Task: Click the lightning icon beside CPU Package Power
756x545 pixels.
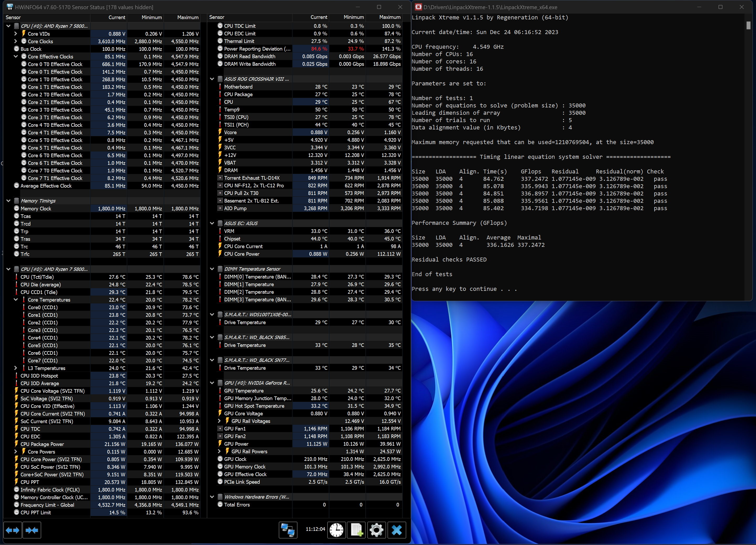Action: click(x=16, y=444)
